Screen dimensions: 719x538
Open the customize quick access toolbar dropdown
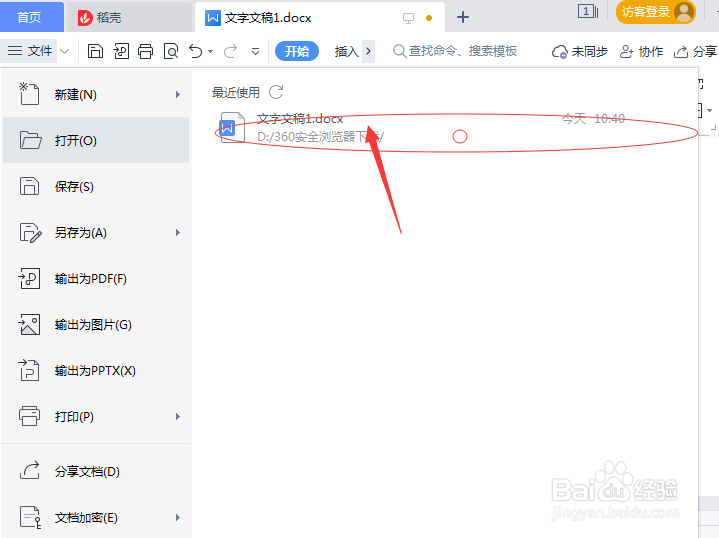(x=255, y=51)
